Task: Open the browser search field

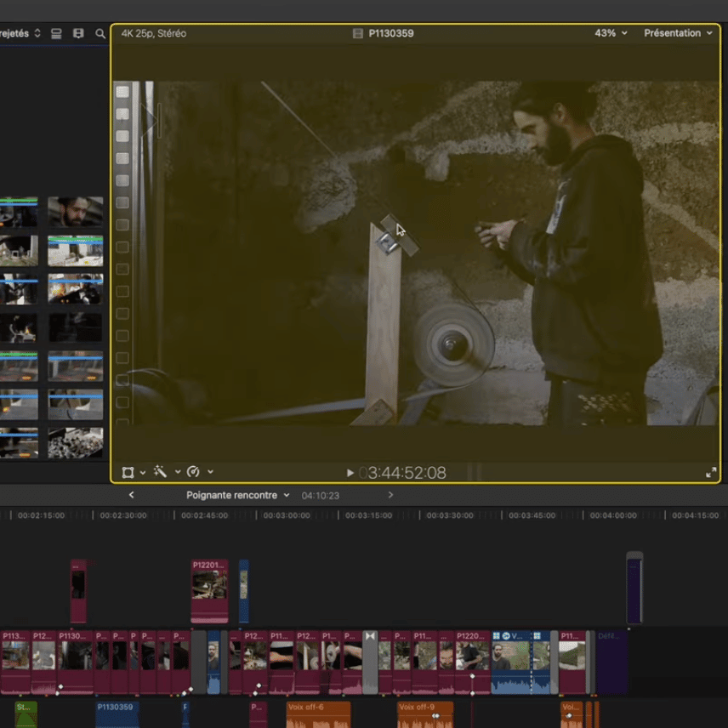Action: click(100, 33)
